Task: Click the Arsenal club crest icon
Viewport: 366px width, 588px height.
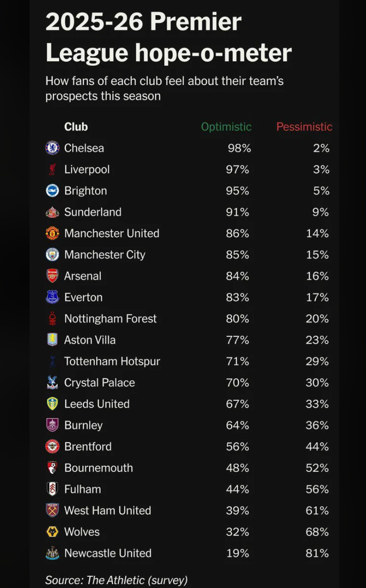Action: tap(52, 276)
